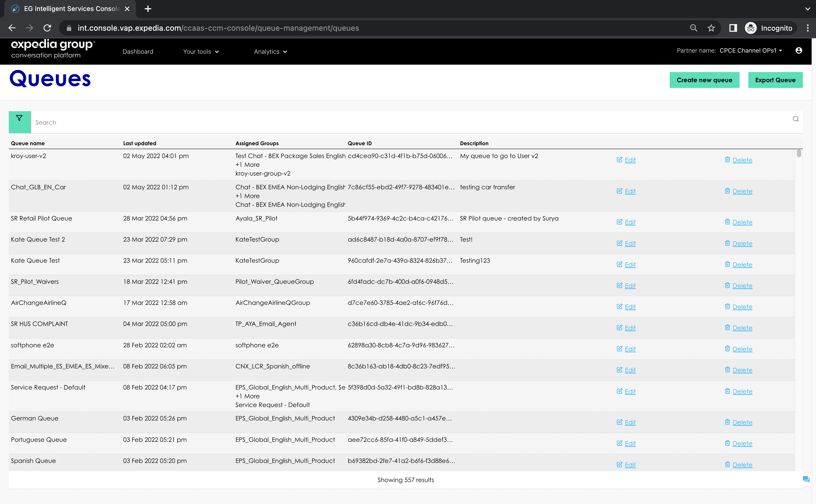Click the Create new queue button
The height and width of the screenshot is (504, 816).
(x=704, y=80)
